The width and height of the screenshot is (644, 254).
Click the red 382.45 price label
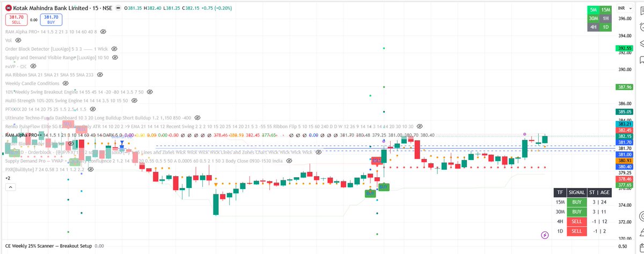pos(626,130)
